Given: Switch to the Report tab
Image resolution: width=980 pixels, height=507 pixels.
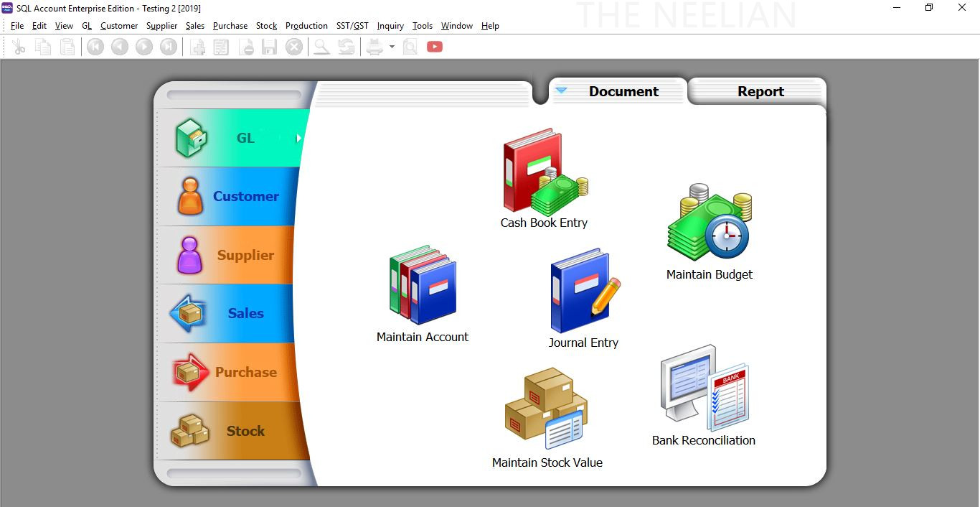Looking at the screenshot, I should pos(760,91).
